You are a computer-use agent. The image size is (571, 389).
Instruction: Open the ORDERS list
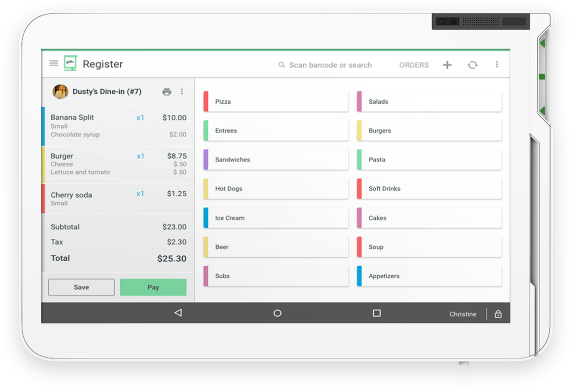point(414,65)
